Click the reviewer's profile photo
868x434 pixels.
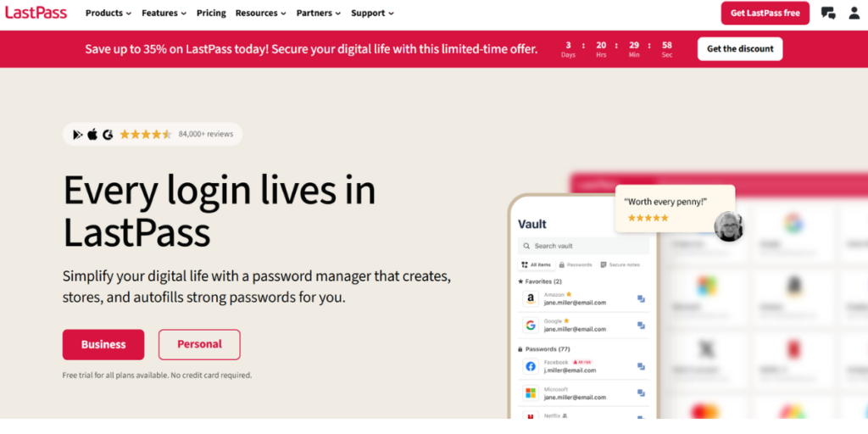pyautogui.click(x=728, y=225)
